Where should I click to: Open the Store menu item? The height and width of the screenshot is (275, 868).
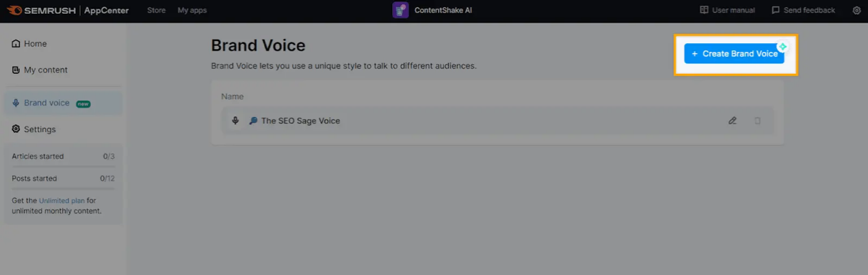point(156,10)
